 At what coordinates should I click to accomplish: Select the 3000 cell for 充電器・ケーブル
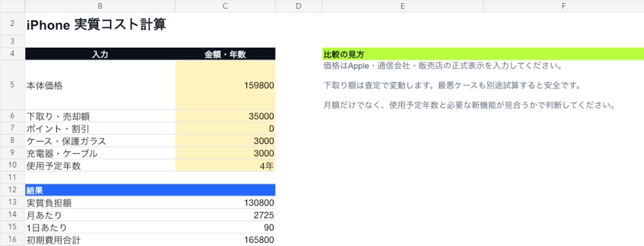(225, 153)
